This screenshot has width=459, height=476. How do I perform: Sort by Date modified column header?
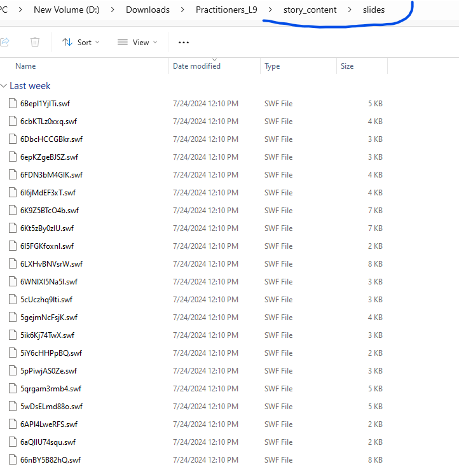(x=196, y=66)
